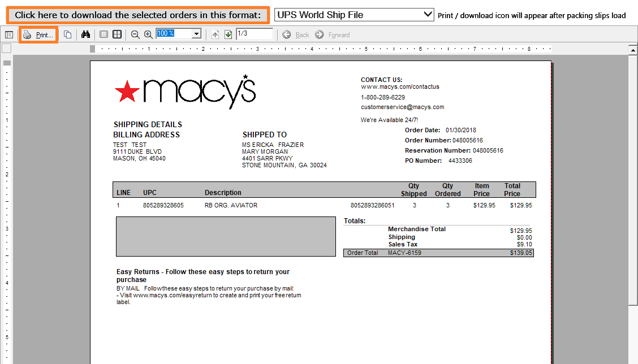
Task: Click Sales Tax amount $9.10
Action: pyautogui.click(x=524, y=244)
